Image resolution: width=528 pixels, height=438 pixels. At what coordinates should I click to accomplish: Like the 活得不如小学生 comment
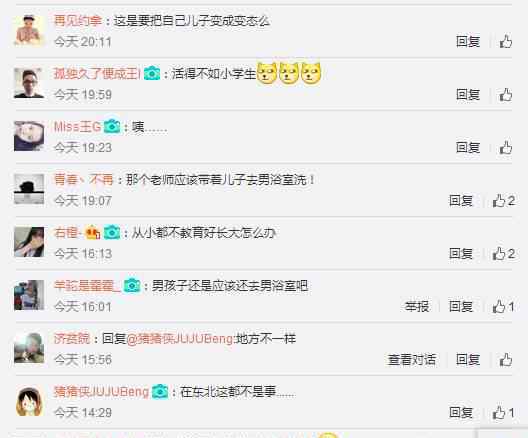click(506, 95)
